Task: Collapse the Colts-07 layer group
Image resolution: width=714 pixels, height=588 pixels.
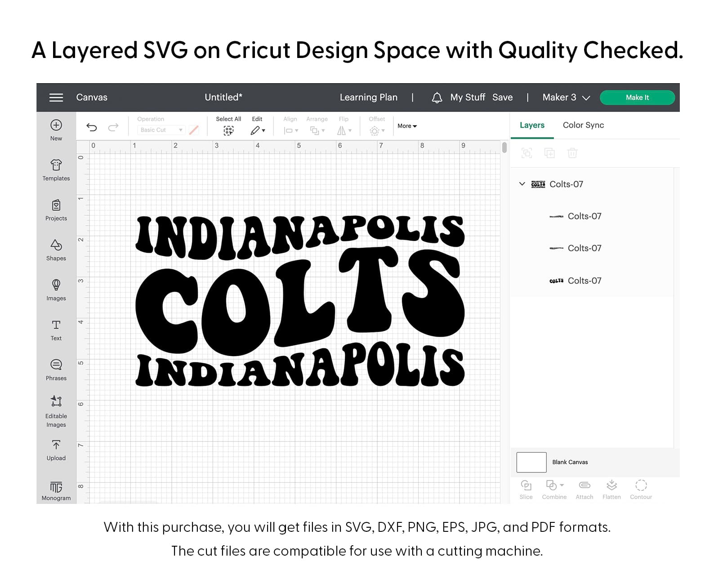Action: [522, 184]
